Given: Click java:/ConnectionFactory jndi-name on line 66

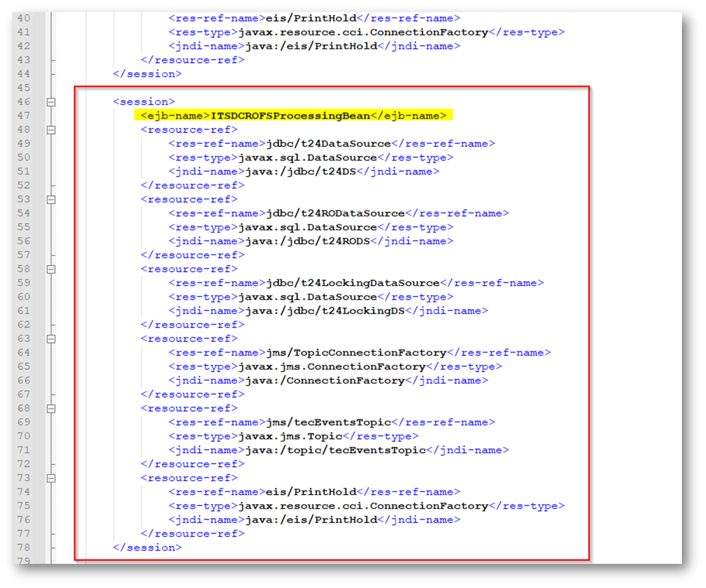Looking at the screenshot, I should pyautogui.click(x=325, y=381).
